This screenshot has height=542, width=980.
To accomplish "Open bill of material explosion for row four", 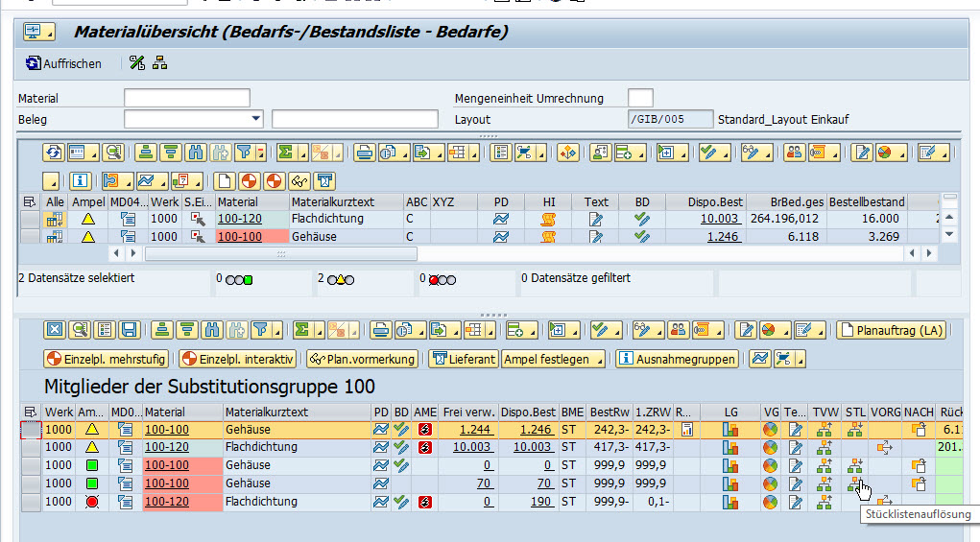I will point(855,483).
